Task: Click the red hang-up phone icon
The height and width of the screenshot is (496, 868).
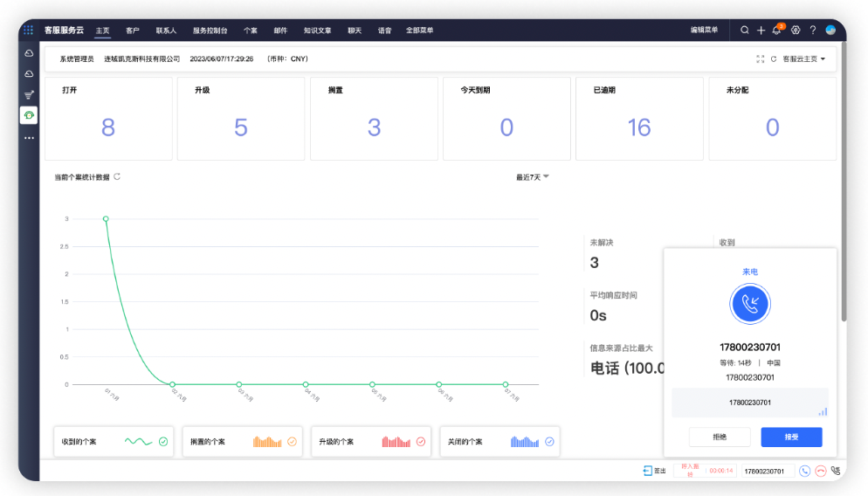Action: tap(820, 471)
